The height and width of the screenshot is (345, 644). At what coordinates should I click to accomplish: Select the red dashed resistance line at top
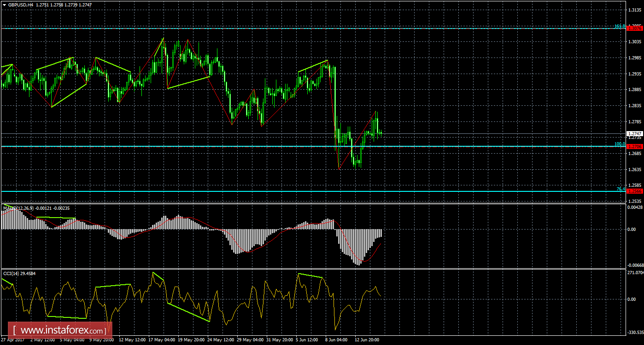276,28
